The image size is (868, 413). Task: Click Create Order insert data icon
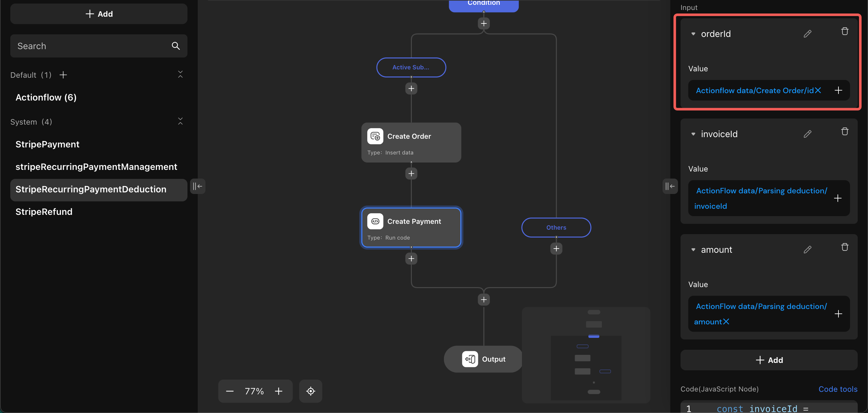375,136
